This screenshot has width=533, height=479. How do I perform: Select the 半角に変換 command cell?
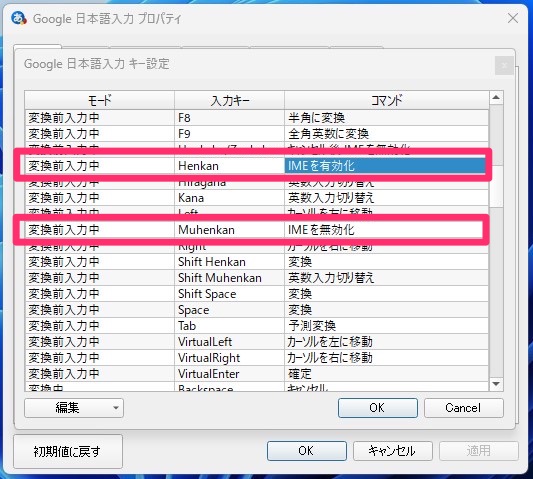pyautogui.click(x=386, y=118)
